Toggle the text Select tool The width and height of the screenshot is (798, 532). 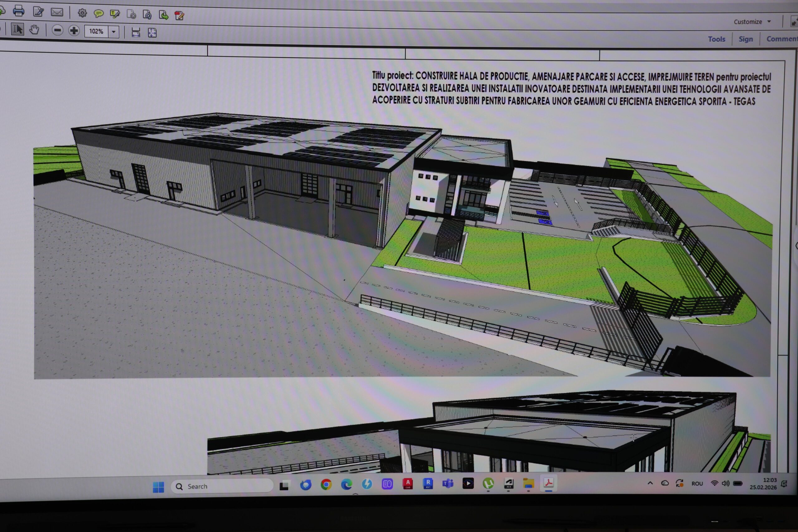point(17,30)
